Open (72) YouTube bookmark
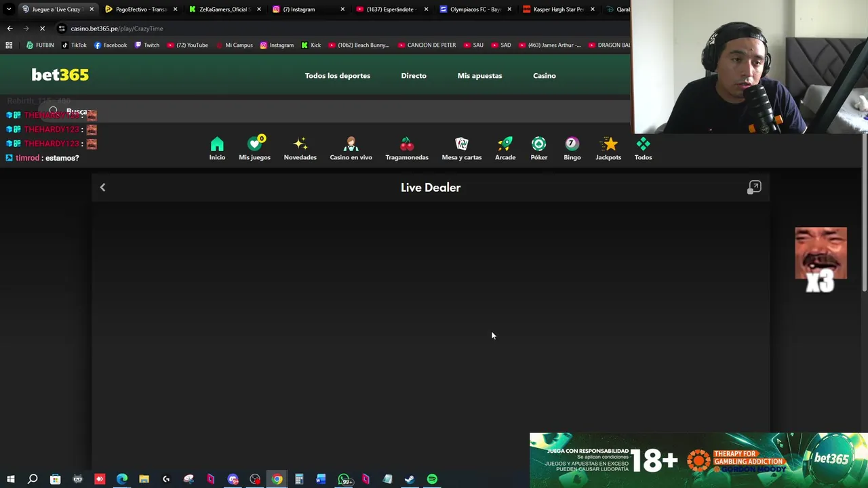The image size is (868, 488). (x=188, y=45)
